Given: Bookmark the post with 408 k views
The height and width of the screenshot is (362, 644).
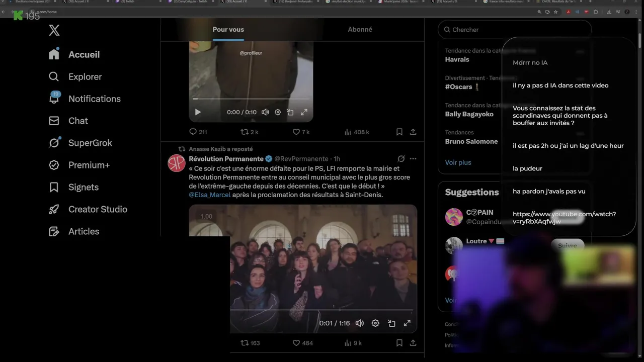Looking at the screenshot, I should point(399,132).
